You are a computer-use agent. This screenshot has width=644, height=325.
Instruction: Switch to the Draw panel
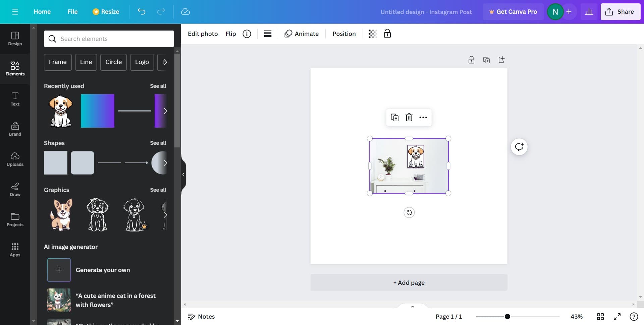pos(15,189)
